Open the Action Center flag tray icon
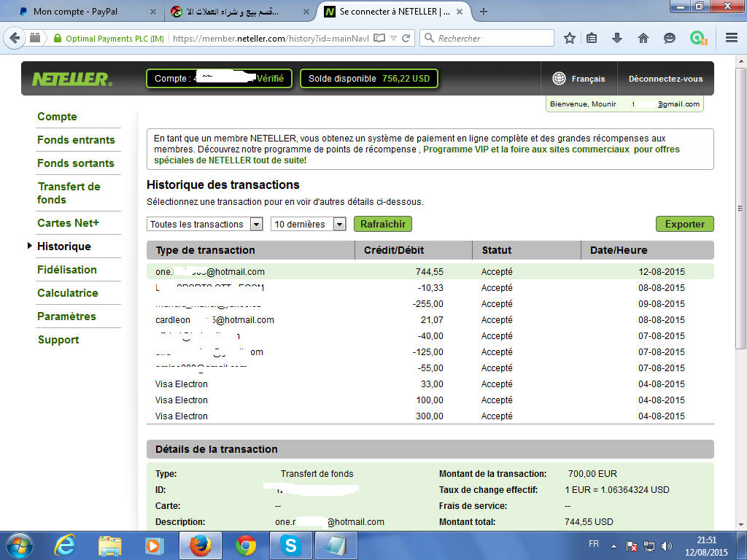Screen dimensions: 747x560 tap(631, 546)
